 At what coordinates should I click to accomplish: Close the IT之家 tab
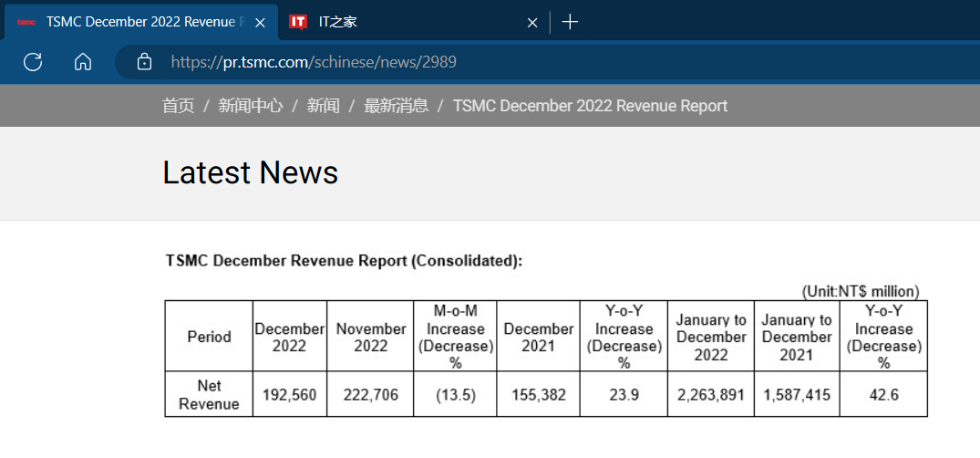532,23
